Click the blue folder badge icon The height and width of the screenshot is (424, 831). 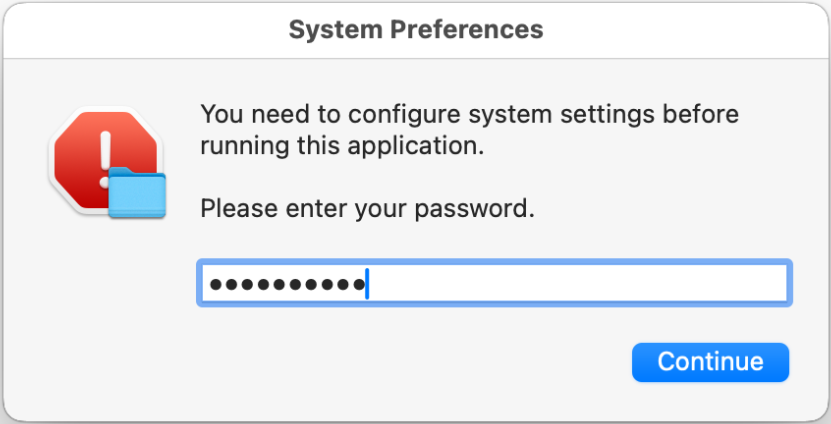[136, 193]
